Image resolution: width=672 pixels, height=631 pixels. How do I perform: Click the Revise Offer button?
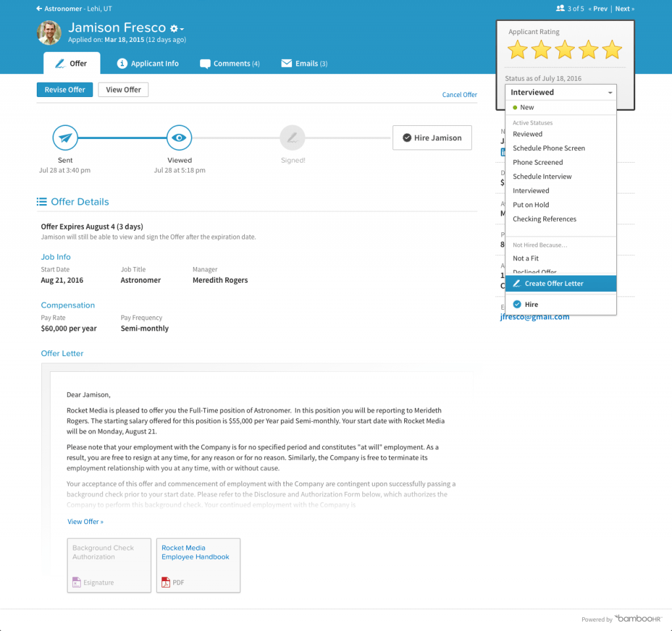(x=65, y=89)
